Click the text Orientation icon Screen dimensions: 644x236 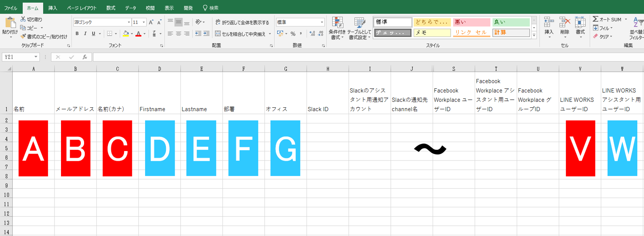tap(198, 22)
